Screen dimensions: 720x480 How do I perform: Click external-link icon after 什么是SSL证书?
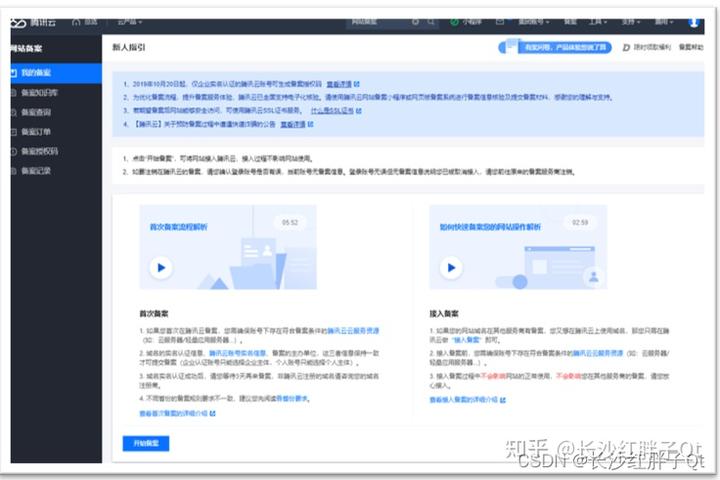point(359,111)
